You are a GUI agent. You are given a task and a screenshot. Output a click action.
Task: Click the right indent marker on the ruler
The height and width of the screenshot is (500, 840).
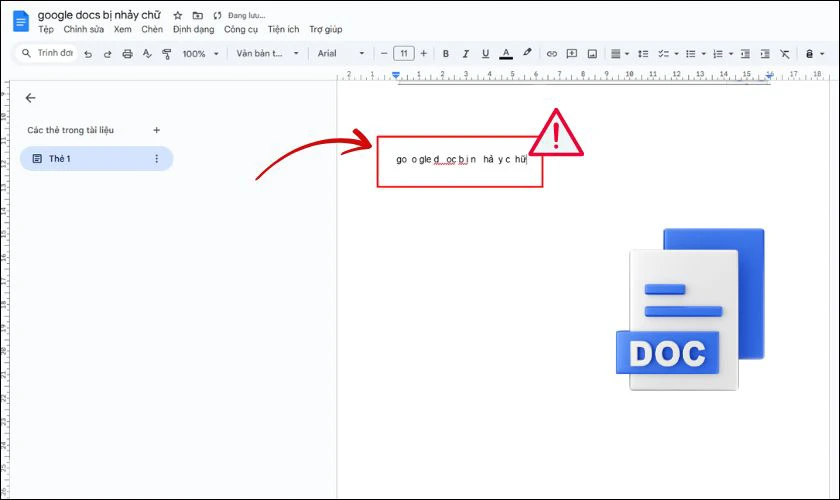tap(769, 76)
